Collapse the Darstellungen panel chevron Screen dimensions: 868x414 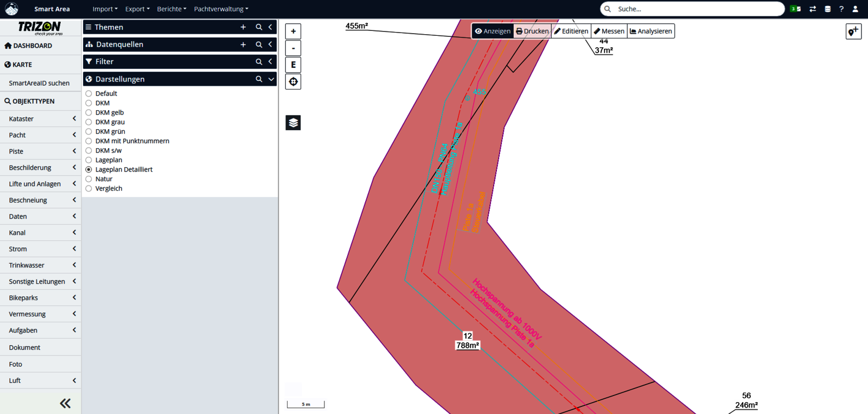click(271, 79)
